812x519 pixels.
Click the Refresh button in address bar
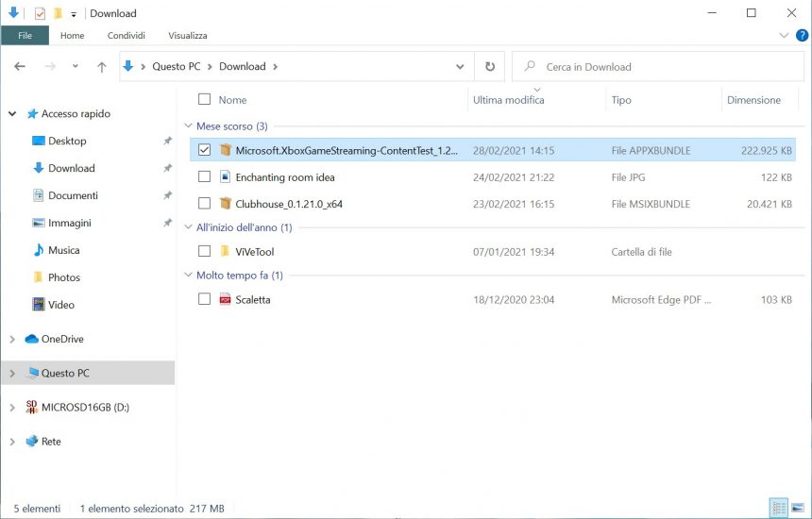coord(489,67)
